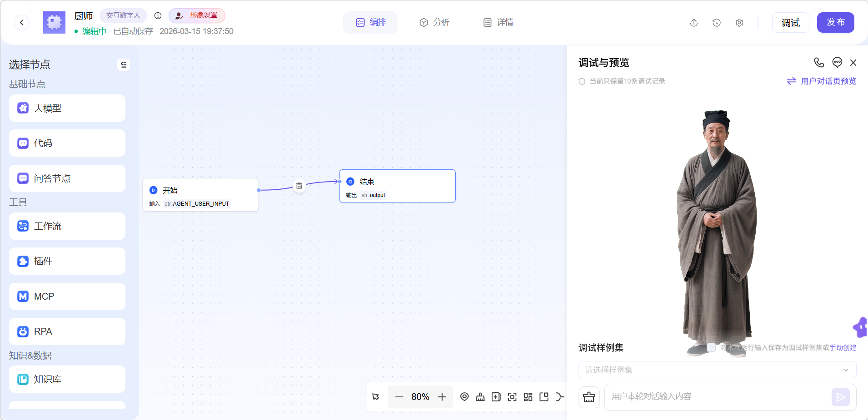
Task: Check the save-input-as-debug-sample checkbox
Action: (712, 347)
